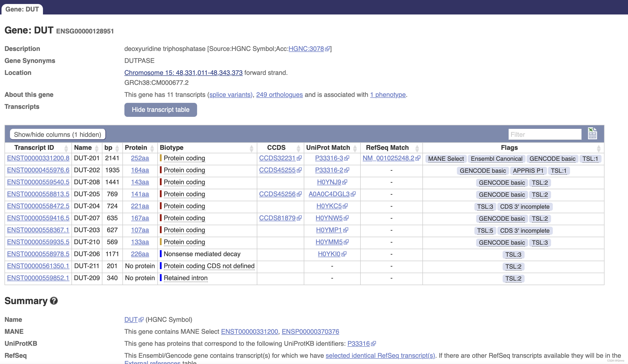Click external link icon beside HGNC:3078
Screen dimensions: 628x364
(x=327, y=49)
